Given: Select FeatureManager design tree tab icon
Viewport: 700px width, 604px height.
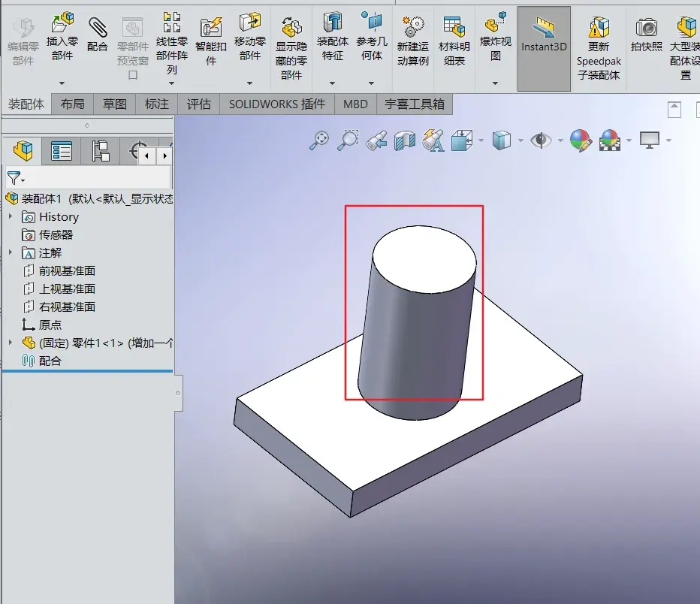Looking at the screenshot, I should (23, 151).
